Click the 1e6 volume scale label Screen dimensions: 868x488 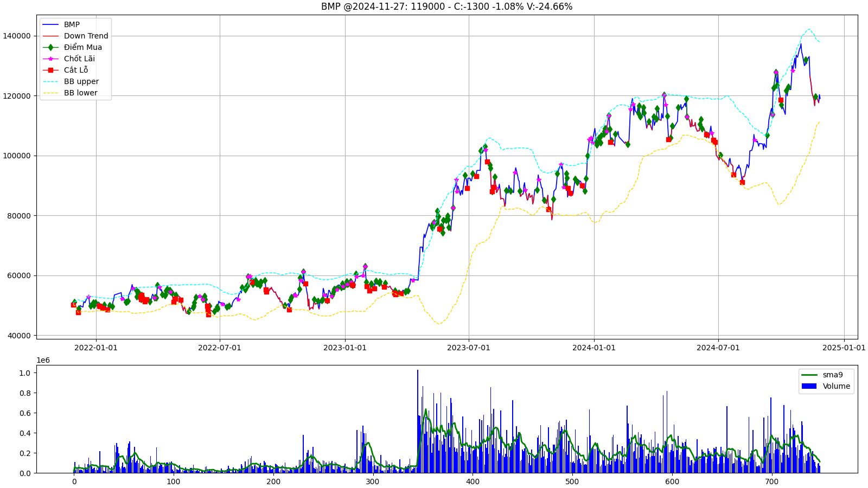[x=43, y=361]
